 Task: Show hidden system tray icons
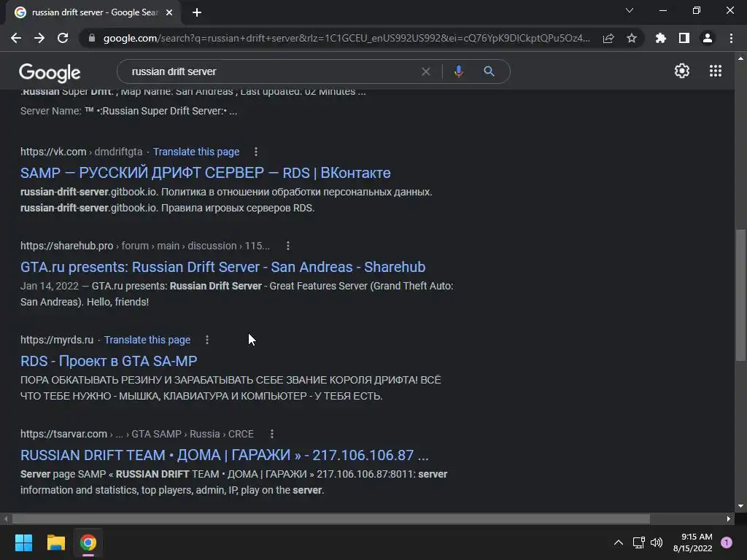coord(619,542)
